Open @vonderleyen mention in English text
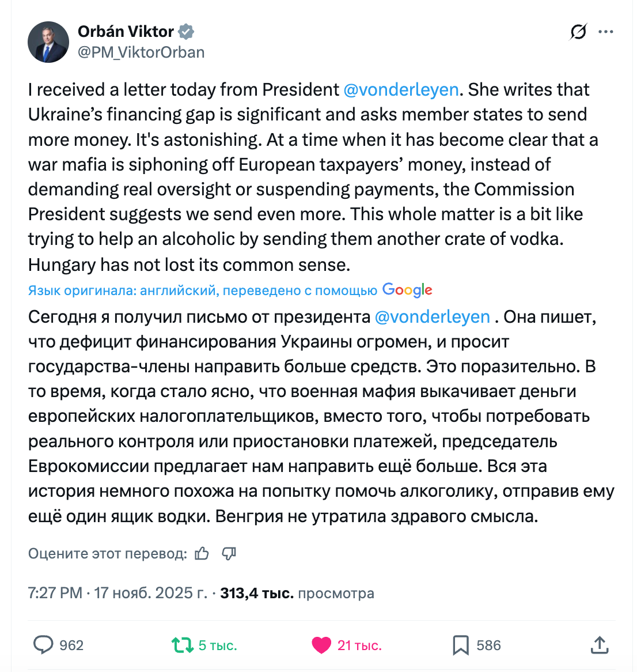This screenshot has height=672, width=637. pyautogui.click(x=401, y=90)
